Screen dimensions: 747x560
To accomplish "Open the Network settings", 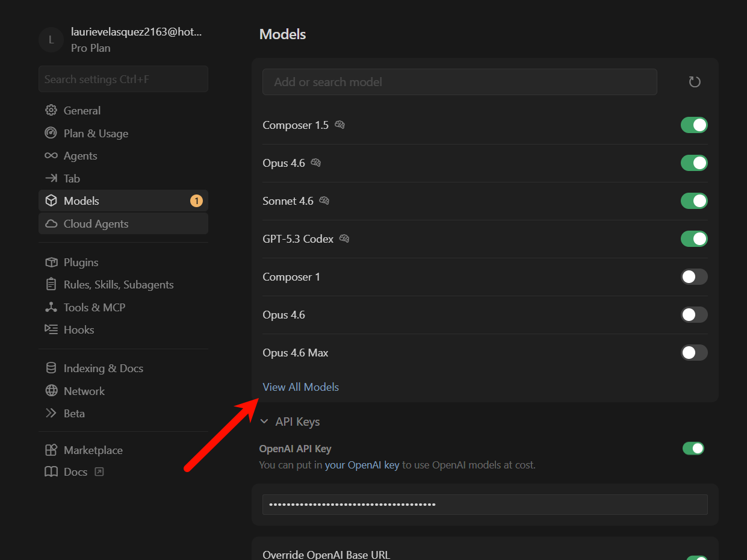I will click(123, 391).
